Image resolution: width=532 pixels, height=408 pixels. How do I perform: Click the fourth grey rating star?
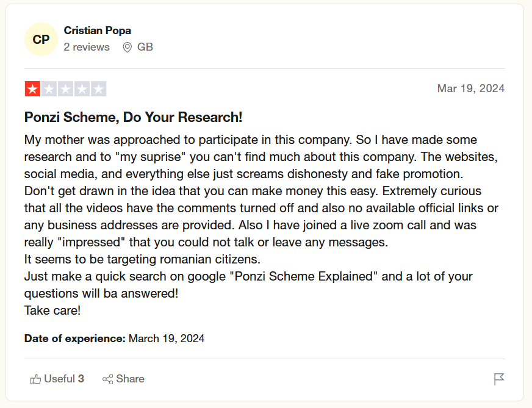pyautogui.click(x=82, y=89)
